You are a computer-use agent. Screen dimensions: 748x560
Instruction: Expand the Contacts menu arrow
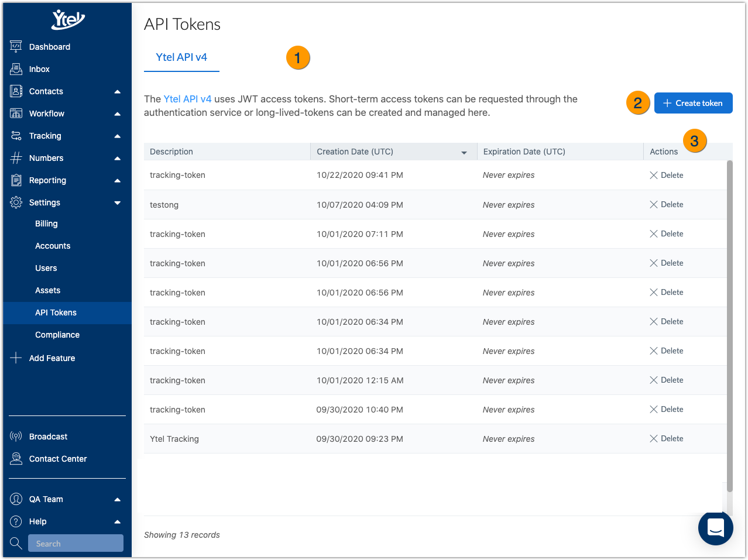pyautogui.click(x=117, y=91)
